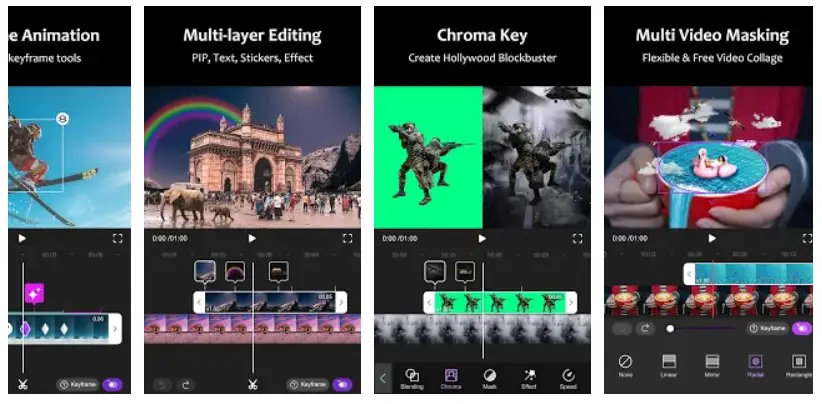
Task: Open the Effect tool
Action: [529, 379]
